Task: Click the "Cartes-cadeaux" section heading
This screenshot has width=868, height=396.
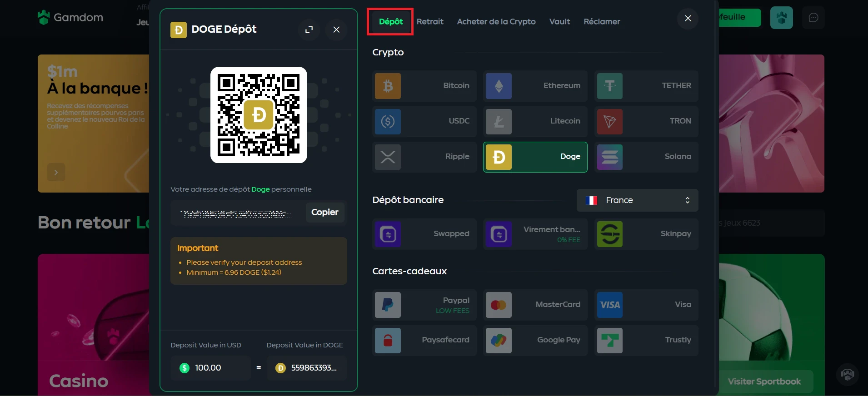Action: click(409, 271)
